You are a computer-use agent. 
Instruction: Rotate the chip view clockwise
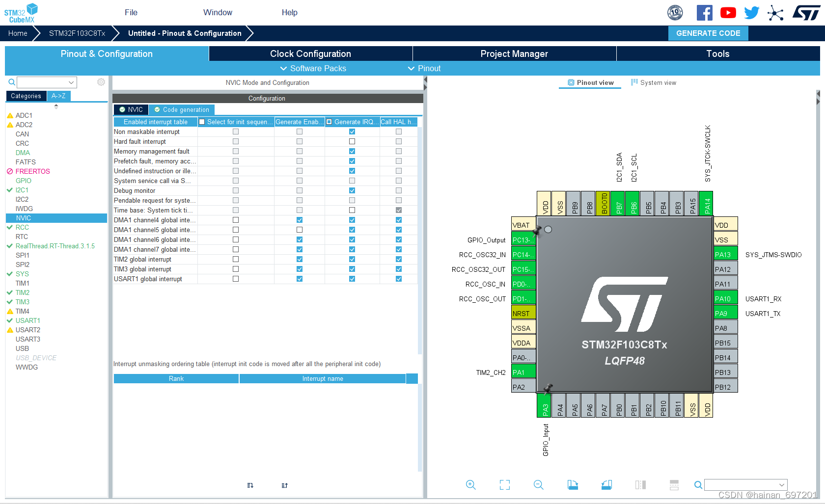573,485
